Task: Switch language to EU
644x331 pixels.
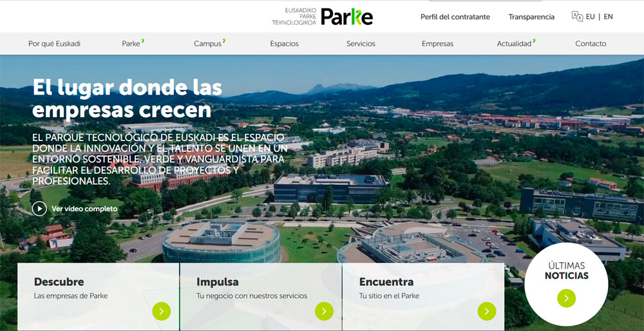Action: [591, 17]
